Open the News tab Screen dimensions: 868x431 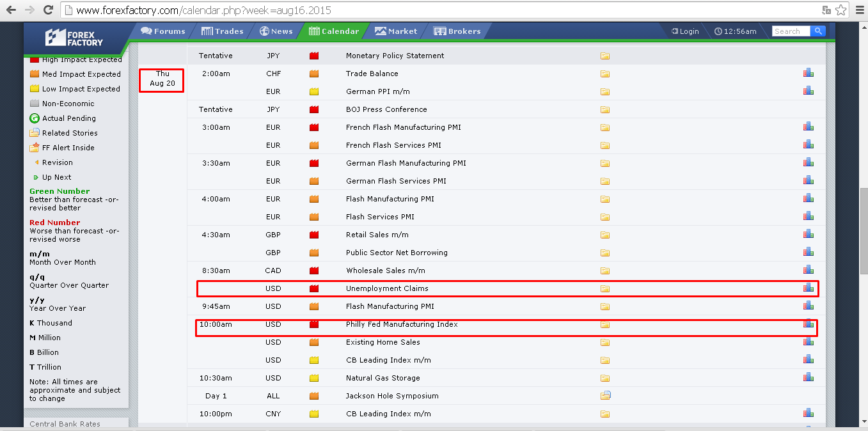(x=276, y=31)
